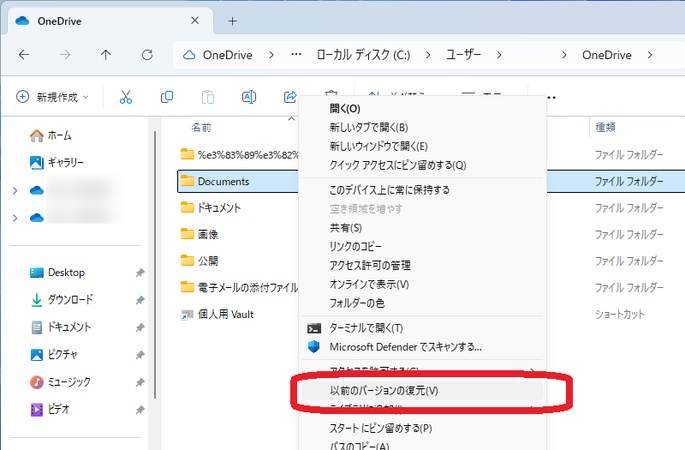Expand breadcrumb ellipsis in address bar
Image resolution: width=685 pixels, height=450 pixels.
coord(296,55)
